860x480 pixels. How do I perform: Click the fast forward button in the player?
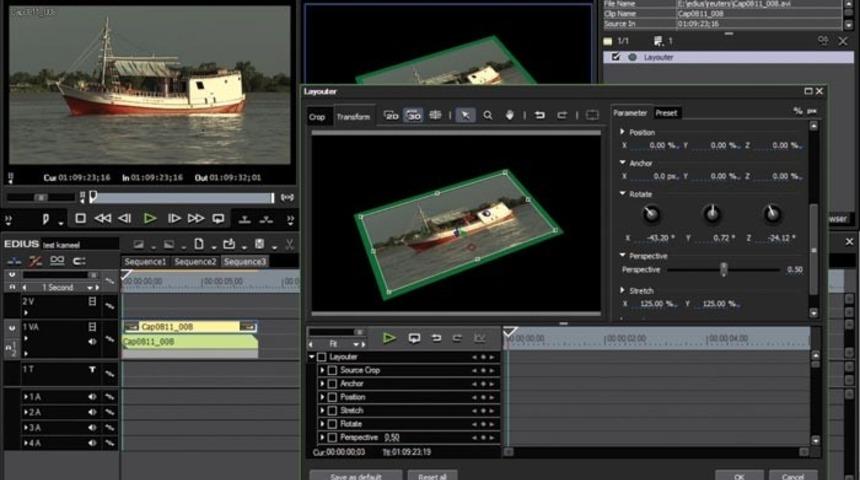(196, 218)
